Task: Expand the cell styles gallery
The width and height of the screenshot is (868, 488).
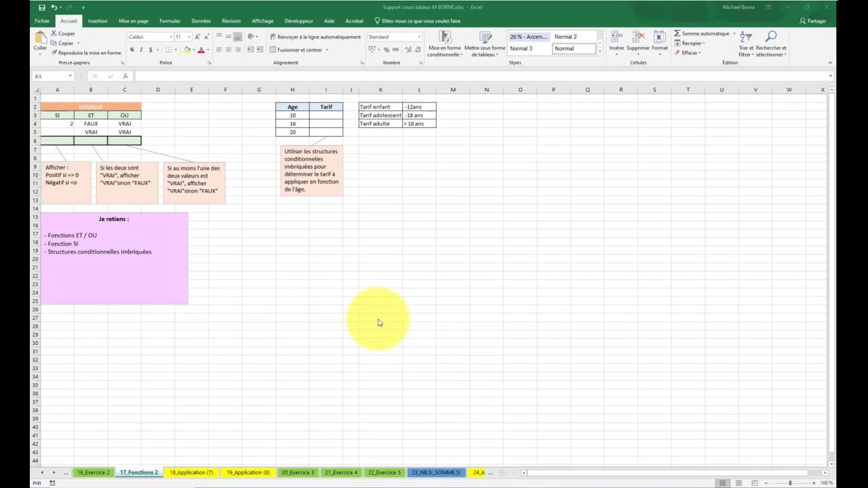Action: [599, 52]
